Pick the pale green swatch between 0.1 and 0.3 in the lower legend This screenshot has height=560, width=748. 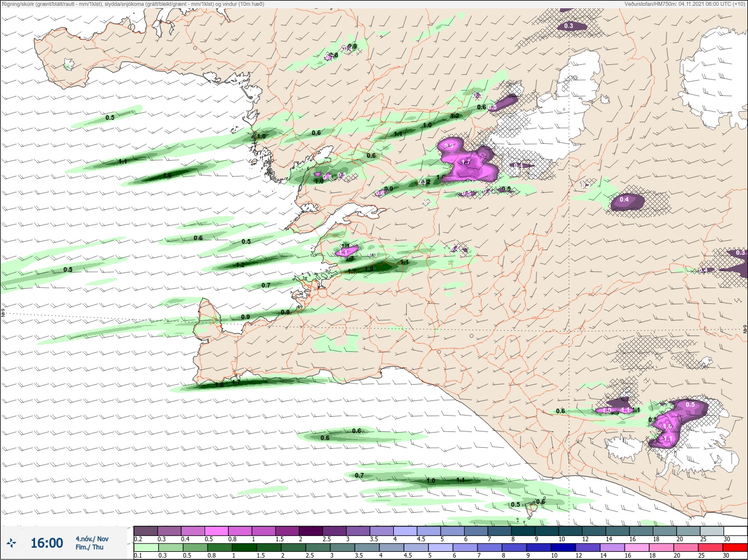(146, 547)
